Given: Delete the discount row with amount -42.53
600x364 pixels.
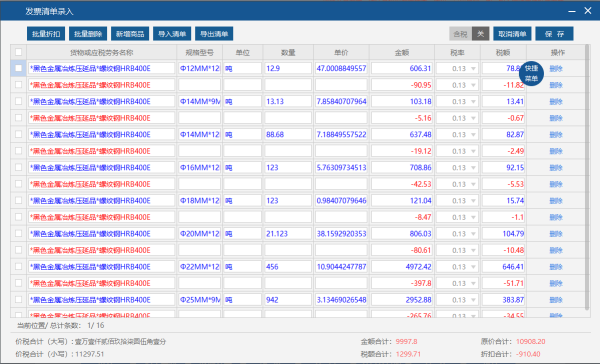Looking at the screenshot, I should (556, 184).
